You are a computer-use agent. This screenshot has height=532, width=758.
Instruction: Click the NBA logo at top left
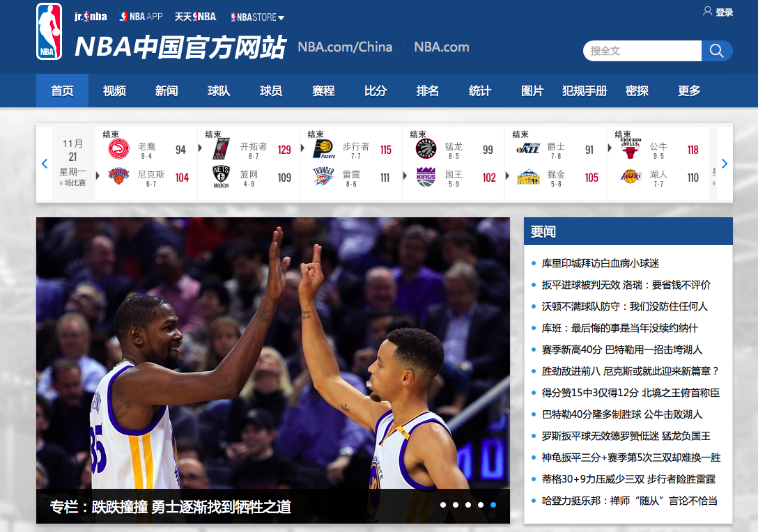click(49, 31)
